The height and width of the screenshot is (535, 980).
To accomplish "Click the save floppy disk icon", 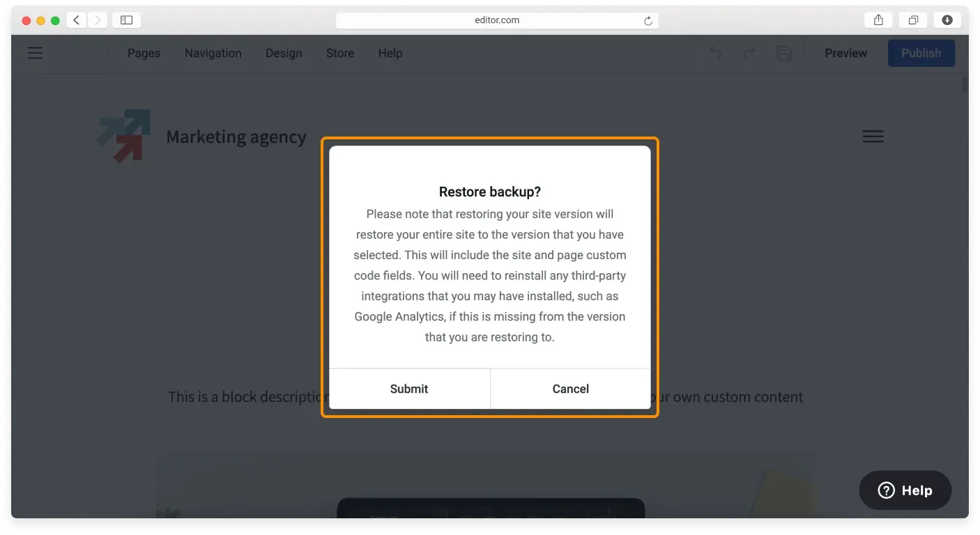I will (x=784, y=54).
